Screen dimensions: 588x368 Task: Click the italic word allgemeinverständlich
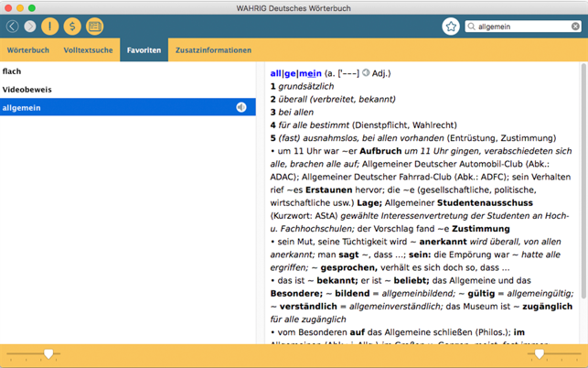click(x=396, y=307)
